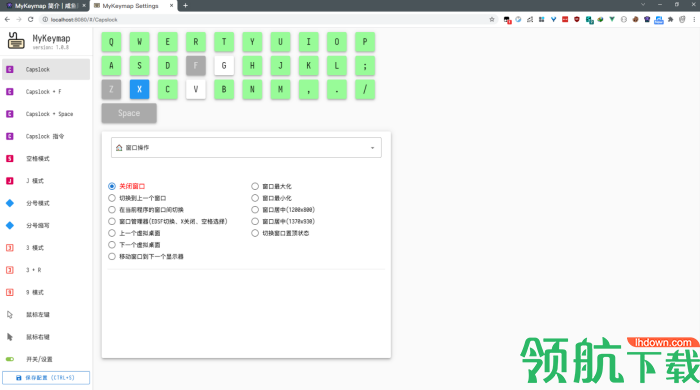
Task: Click the T key button
Action: (x=224, y=42)
